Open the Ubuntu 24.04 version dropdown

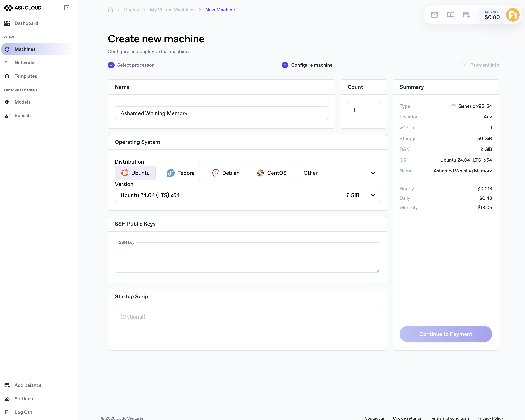click(247, 195)
